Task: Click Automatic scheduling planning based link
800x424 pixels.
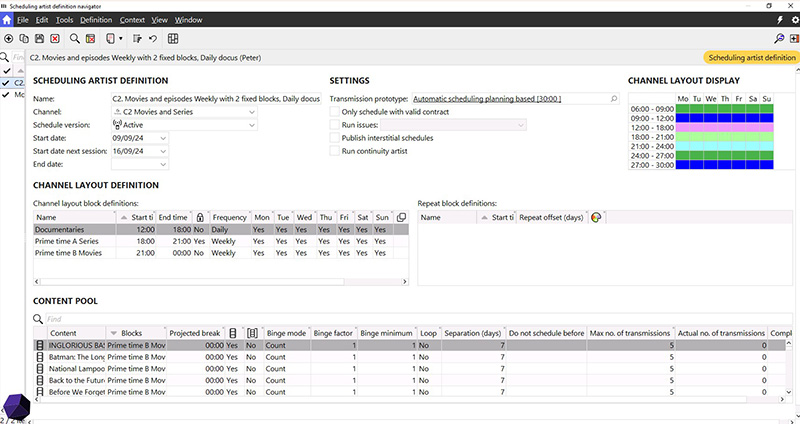Action: pyautogui.click(x=487, y=99)
